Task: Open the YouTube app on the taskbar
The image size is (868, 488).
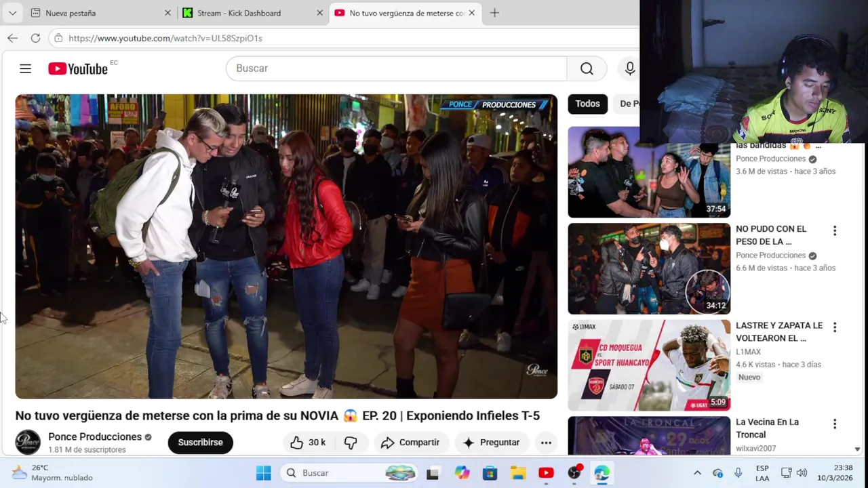Action: pyautogui.click(x=546, y=473)
